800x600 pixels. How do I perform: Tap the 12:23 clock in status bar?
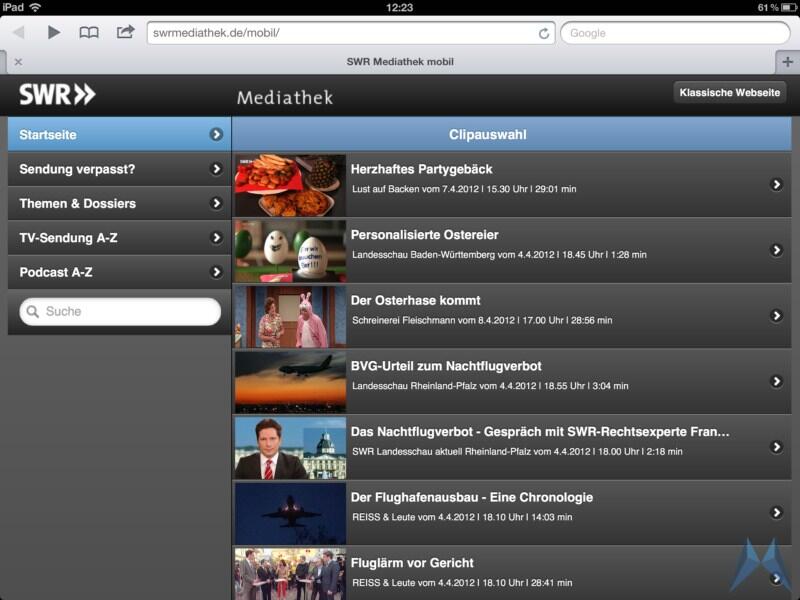pyautogui.click(x=399, y=7)
